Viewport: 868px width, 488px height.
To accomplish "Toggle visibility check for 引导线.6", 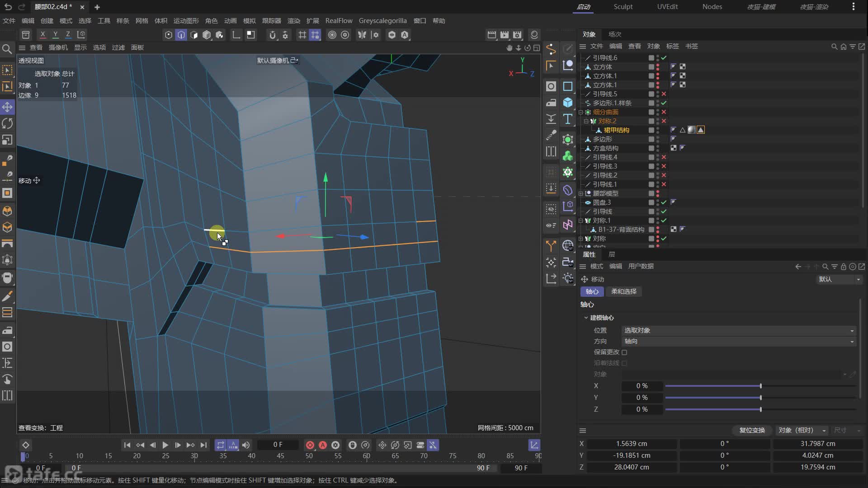I will pyautogui.click(x=664, y=58).
